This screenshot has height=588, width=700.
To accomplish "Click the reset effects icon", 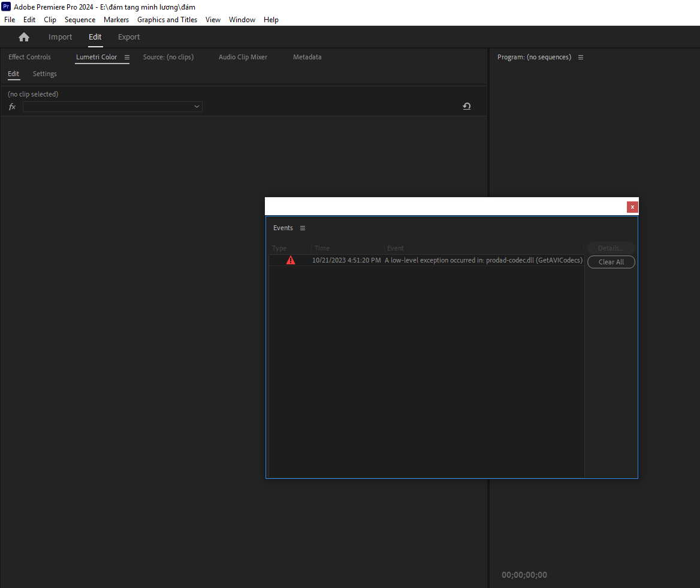I will (466, 106).
